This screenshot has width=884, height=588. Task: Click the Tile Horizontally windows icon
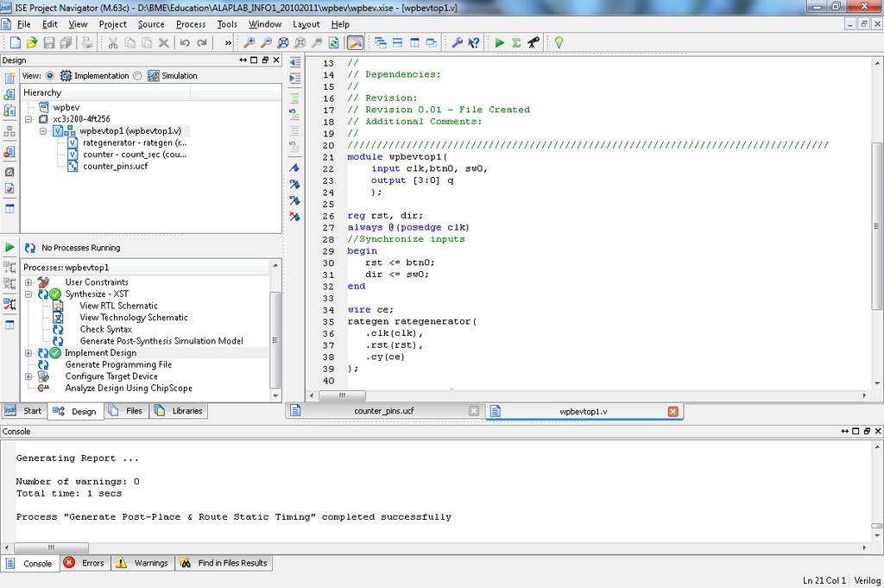397,43
